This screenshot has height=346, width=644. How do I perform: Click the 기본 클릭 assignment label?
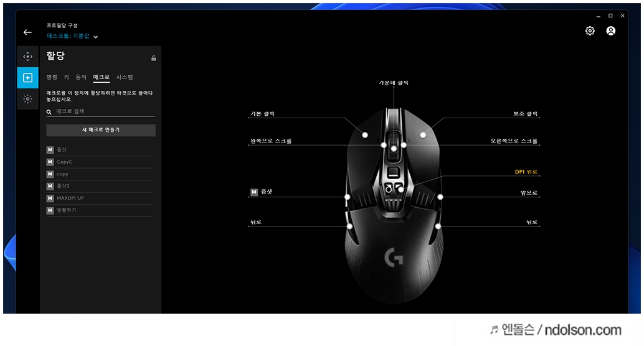click(262, 114)
